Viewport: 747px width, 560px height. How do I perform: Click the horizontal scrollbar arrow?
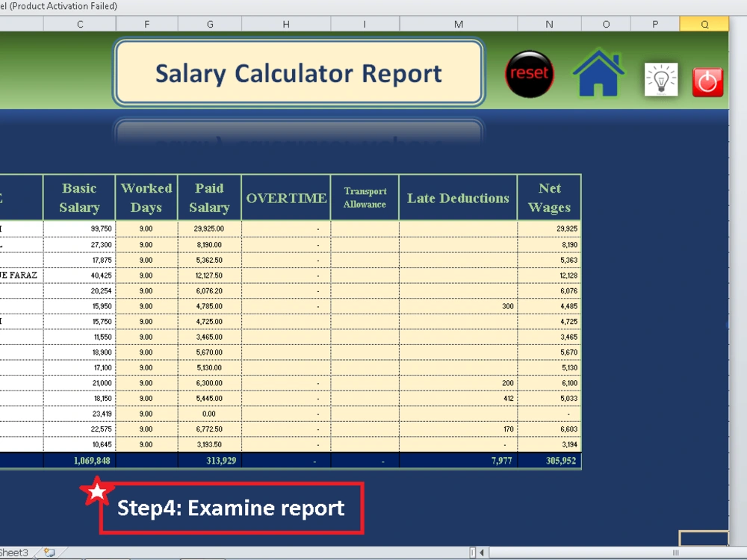pos(482,553)
